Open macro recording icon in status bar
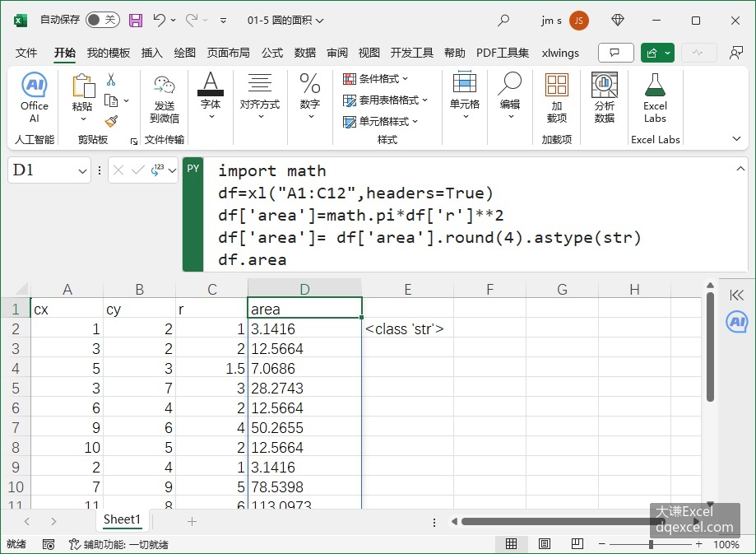 coord(49,544)
